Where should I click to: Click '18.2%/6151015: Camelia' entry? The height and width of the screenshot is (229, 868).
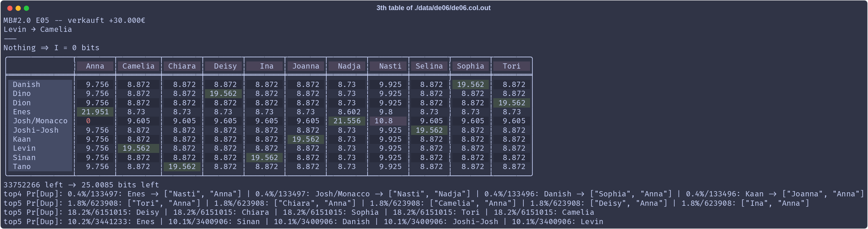pyautogui.click(x=544, y=212)
